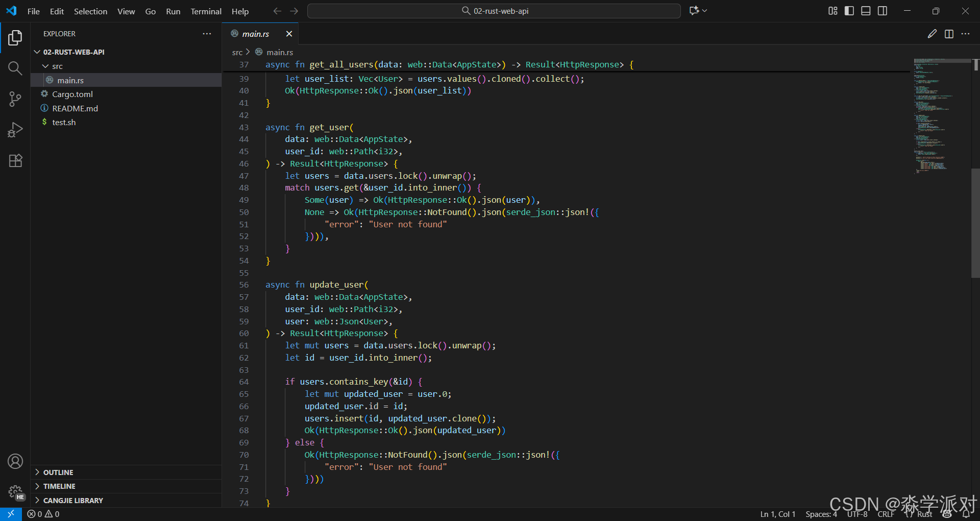Open the Manage gear icon

click(x=15, y=492)
